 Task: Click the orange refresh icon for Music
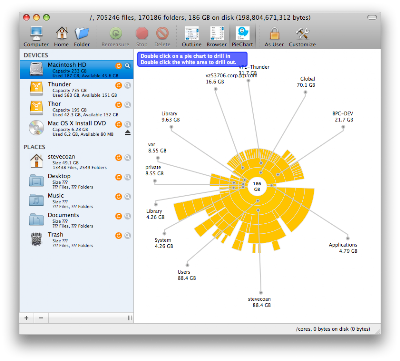click(x=118, y=197)
